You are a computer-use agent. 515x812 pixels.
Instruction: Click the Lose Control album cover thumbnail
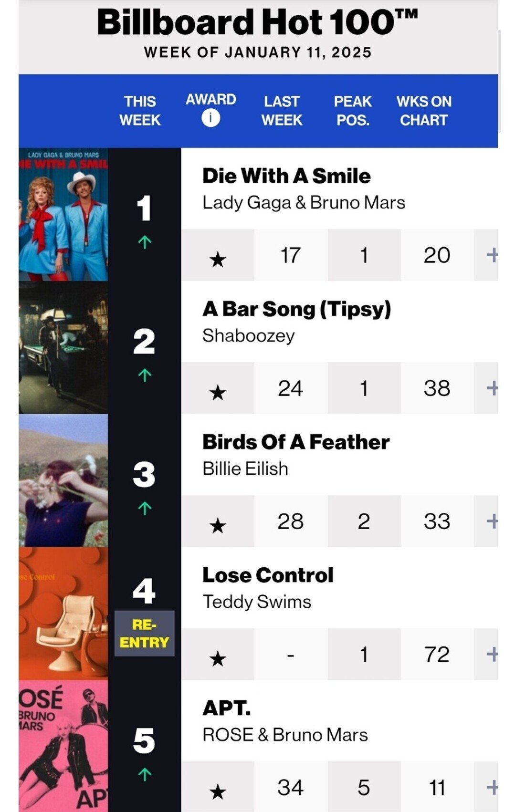coord(63,614)
